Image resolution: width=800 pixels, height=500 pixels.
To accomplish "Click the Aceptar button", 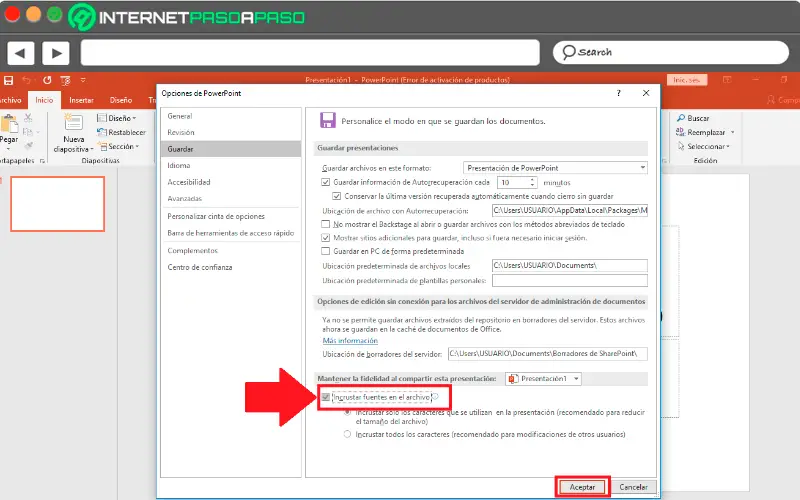I will point(582,487).
